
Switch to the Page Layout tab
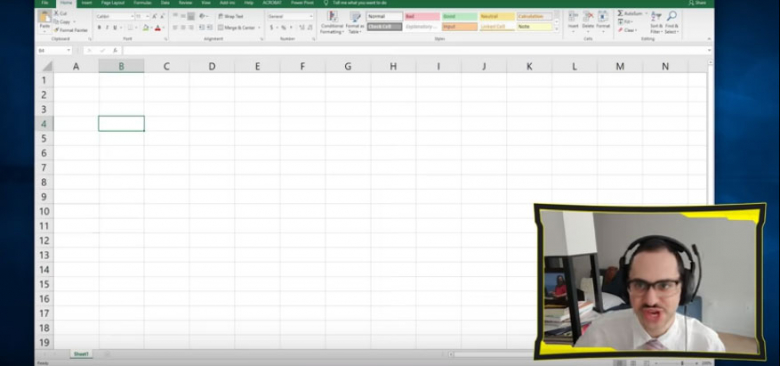click(113, 3)
